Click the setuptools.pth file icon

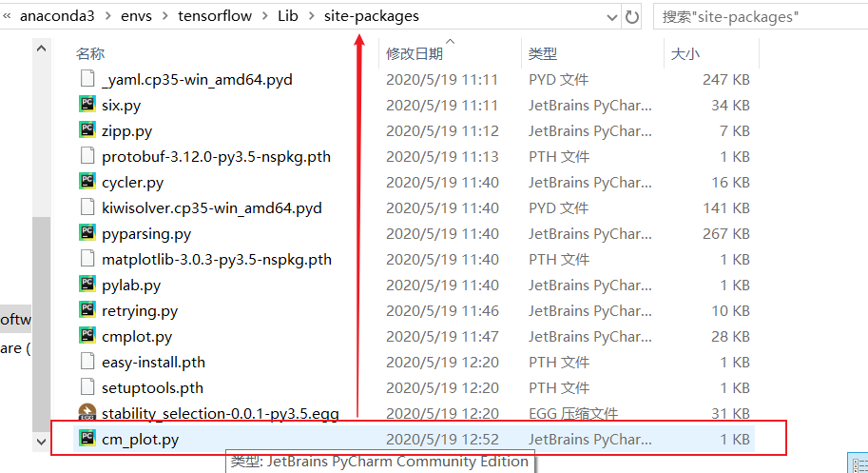click(x=87, y=387)
